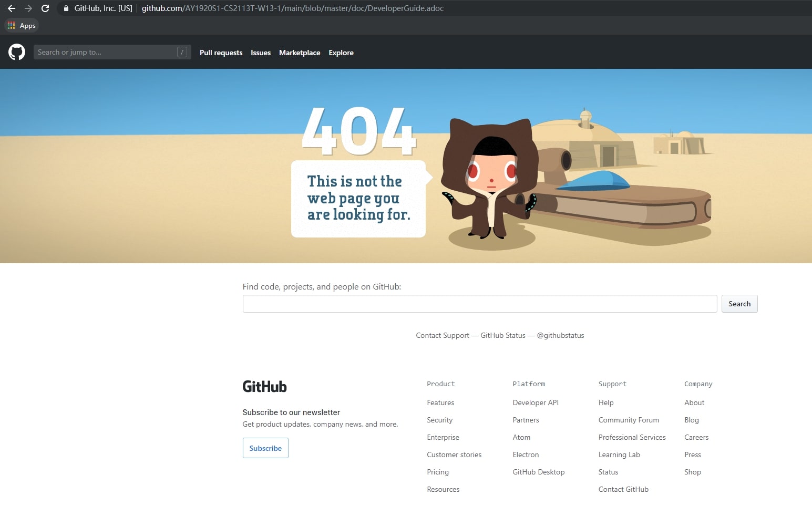Click the GitHub footer wordmark logo
The width and height of the screenshot is (812, 506).
(x=264, y=387)
